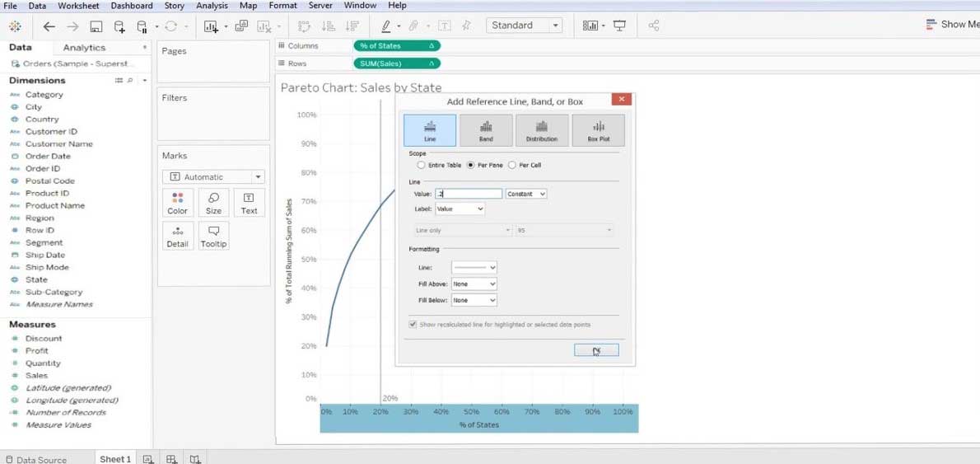Click the Tooltip card in Marks
The height and width of the screenshot is (464, 980).
[x=214, y=237]
